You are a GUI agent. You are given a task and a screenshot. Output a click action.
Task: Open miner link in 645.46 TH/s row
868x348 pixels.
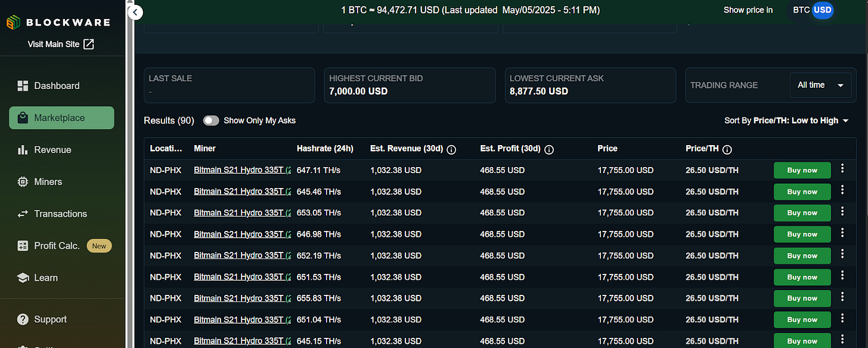242,192
